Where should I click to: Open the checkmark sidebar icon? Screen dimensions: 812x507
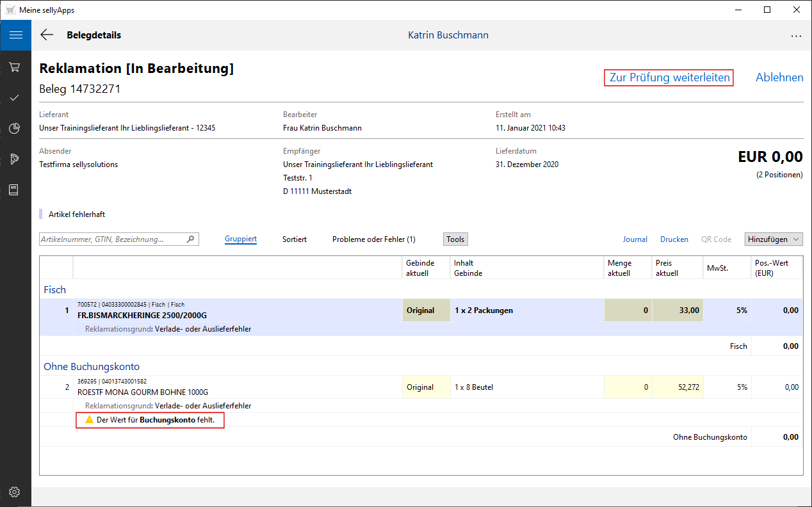coord(15,98)
